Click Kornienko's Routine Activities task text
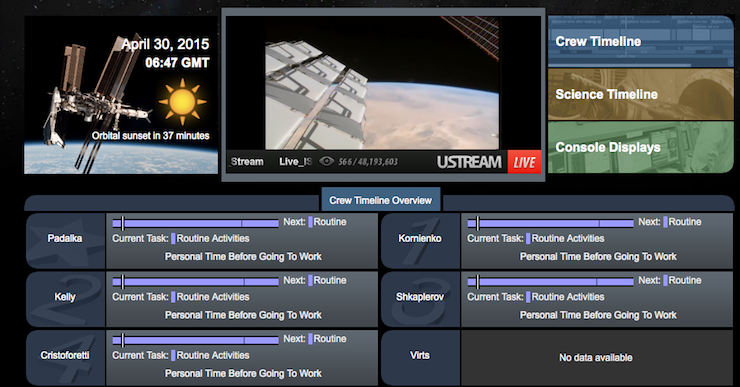740x387 pixels. pyautogui.click(x=568, y=238)
